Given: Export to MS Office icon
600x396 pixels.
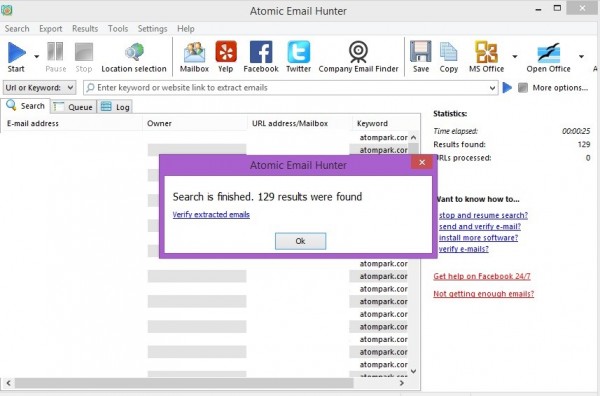Looking at the screenshot, I should 486,52.
